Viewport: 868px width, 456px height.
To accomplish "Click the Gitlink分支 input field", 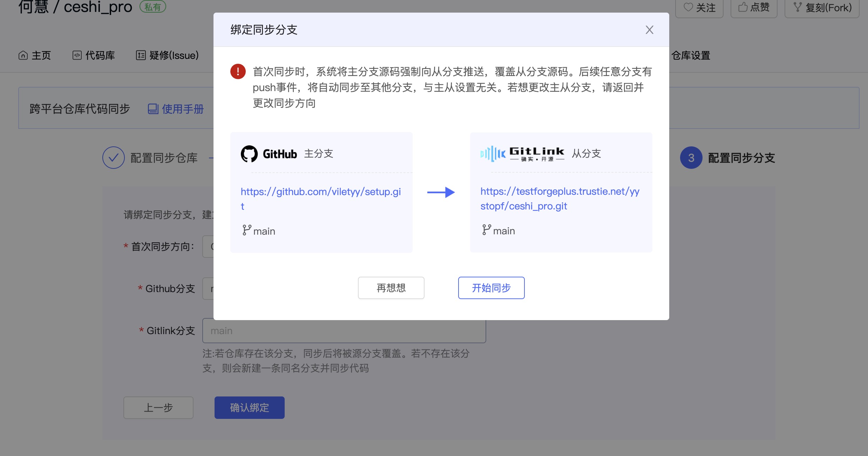I will click(344, 331).
